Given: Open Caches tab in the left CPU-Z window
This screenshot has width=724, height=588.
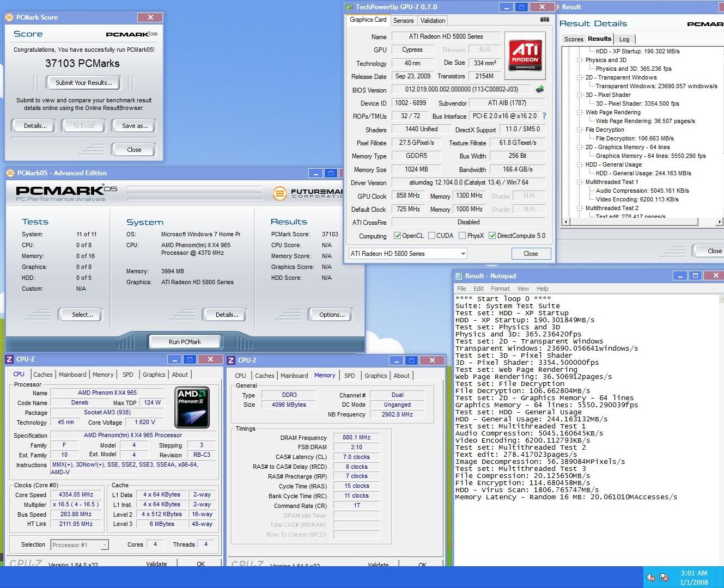Looking at the screenshot, I should 43,375.
